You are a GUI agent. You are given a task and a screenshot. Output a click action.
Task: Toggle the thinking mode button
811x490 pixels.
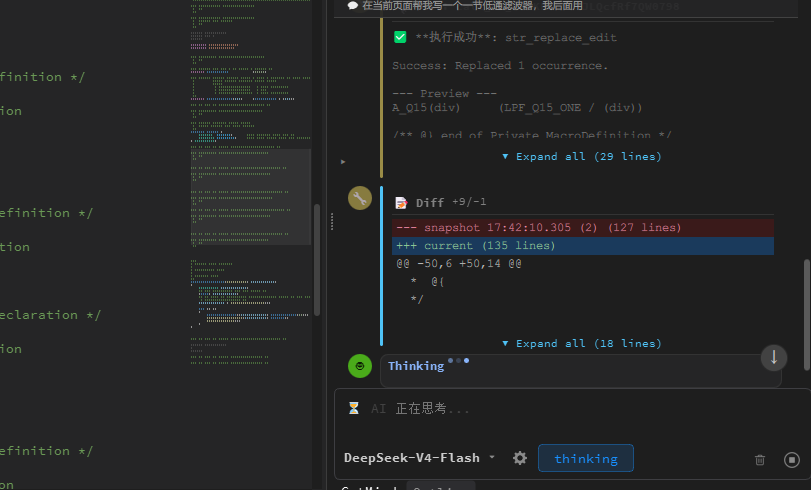pos(585,458)
